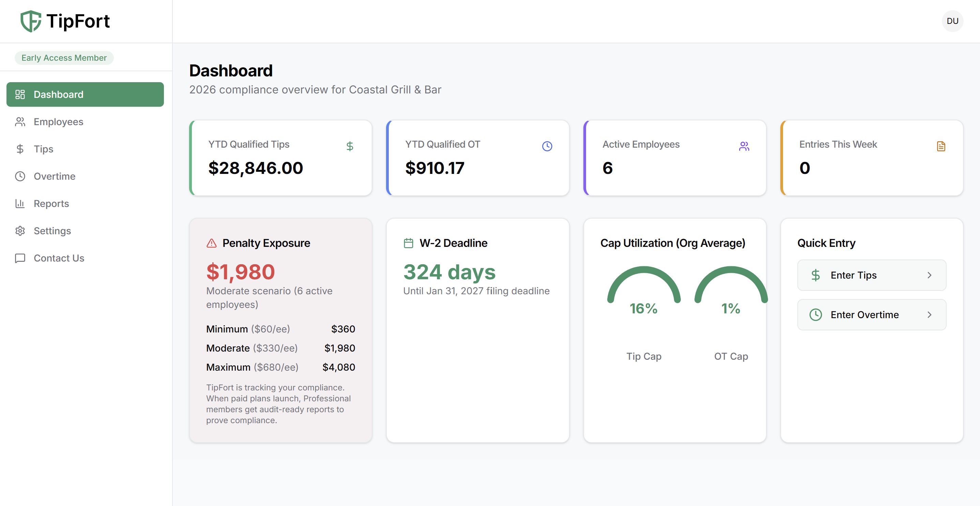Click the calendar icon on W-2 Deadline card

(x=409, y=243)
